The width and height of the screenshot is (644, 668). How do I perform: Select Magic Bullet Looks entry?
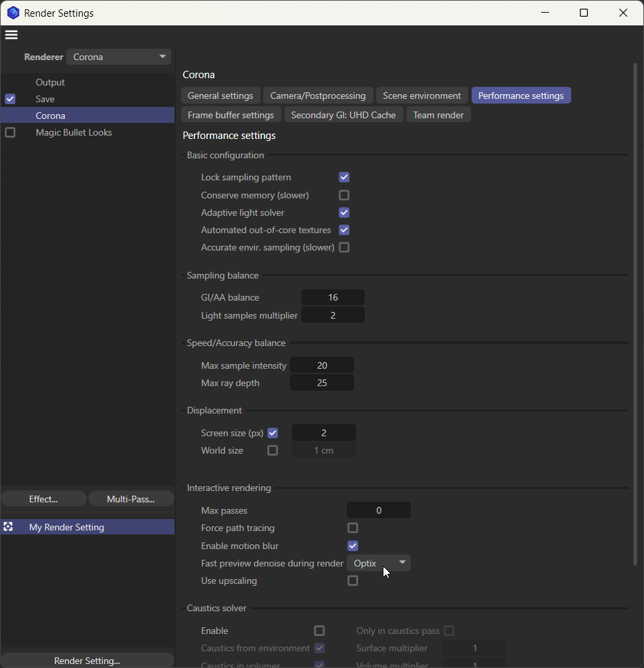coord(73,132)
